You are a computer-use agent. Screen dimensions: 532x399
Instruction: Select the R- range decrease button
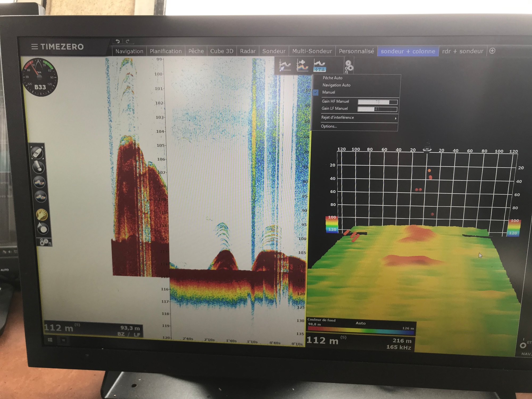pyautogui.click(x=39, y=182)
